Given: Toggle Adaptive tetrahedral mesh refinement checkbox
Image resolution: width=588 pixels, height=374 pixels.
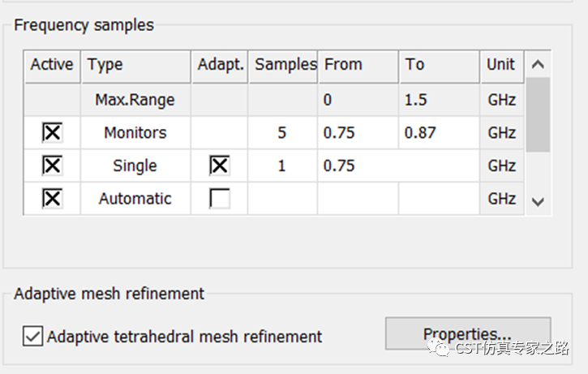Looking at the screenshot, I should tap(32, 336).
